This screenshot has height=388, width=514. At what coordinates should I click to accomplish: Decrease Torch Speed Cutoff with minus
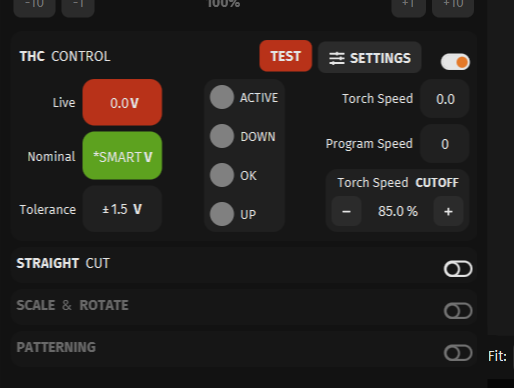(346, 211)
